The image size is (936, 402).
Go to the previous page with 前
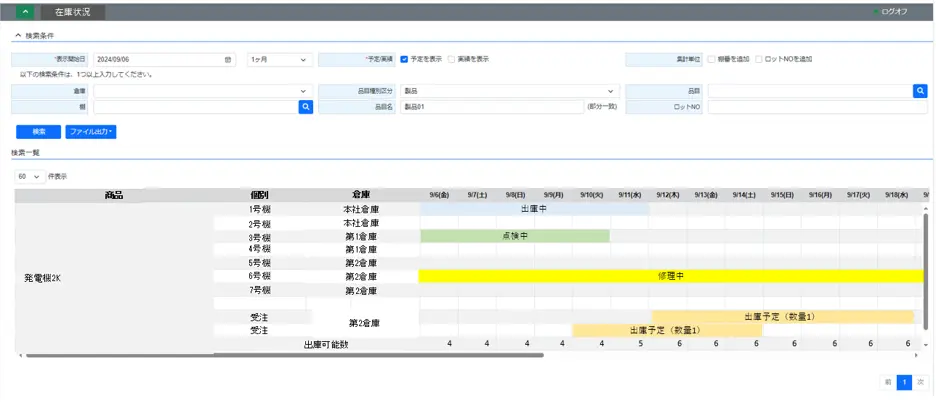pyautogui.click(x=888, y=382)
